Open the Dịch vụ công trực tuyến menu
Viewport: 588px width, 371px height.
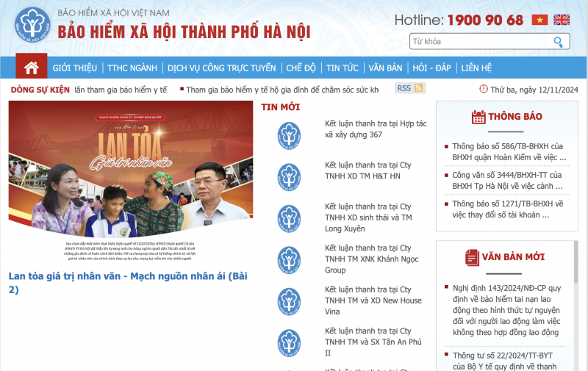pos(221,68)
